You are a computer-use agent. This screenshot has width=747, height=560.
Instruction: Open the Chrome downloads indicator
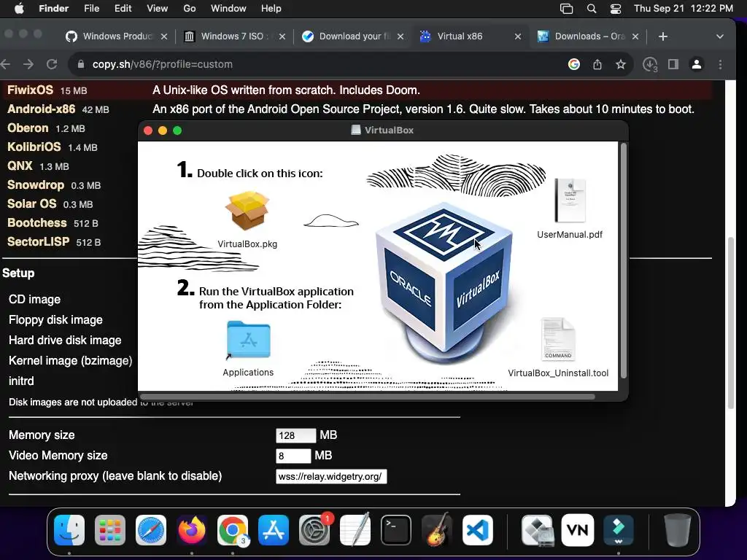coord(650,64)
